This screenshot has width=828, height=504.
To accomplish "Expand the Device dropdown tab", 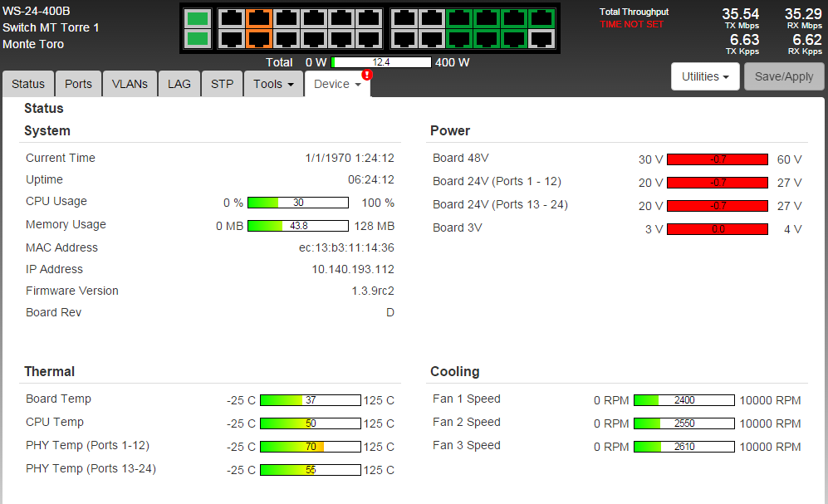I will 337,84.
